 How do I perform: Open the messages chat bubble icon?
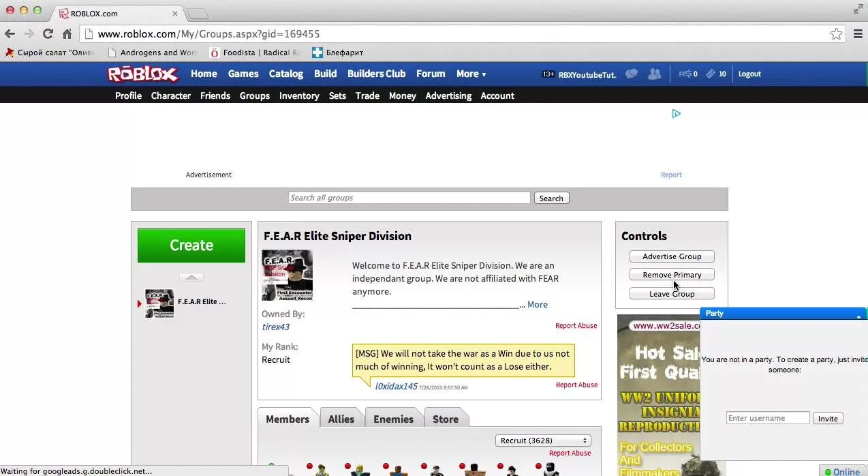coord(632,74)
